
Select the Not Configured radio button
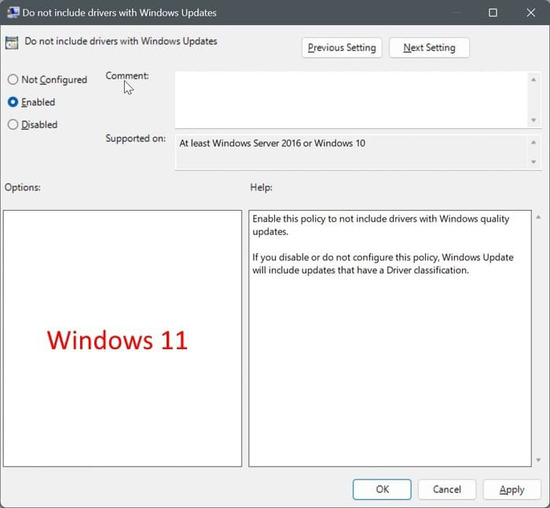coord(13,80)
